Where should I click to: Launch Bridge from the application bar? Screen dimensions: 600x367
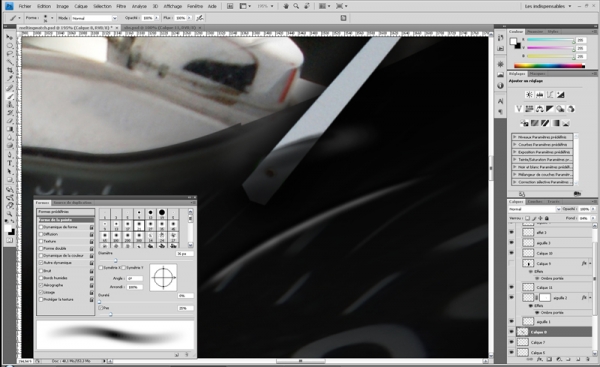coord(230,6)
